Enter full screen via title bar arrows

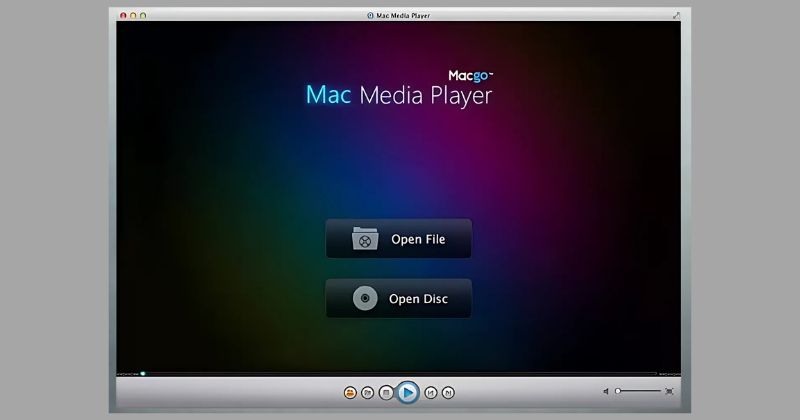pos(676,15)
